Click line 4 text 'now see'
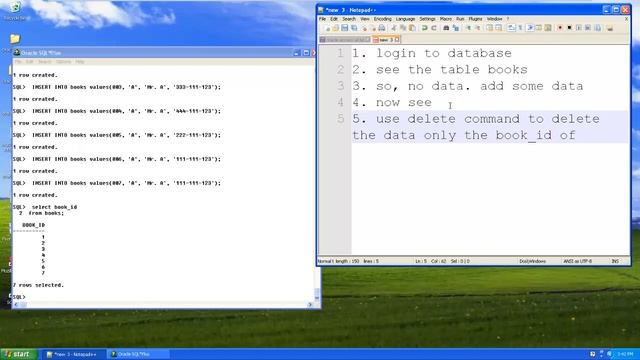640x360 pixels. pos(404,102)
